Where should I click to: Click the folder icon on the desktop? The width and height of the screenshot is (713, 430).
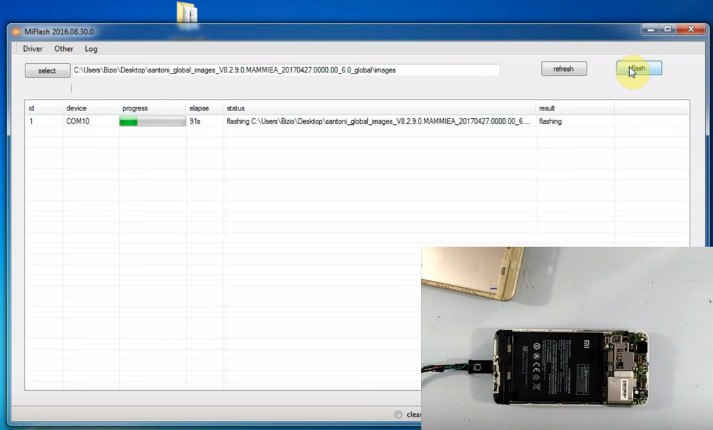187,12
